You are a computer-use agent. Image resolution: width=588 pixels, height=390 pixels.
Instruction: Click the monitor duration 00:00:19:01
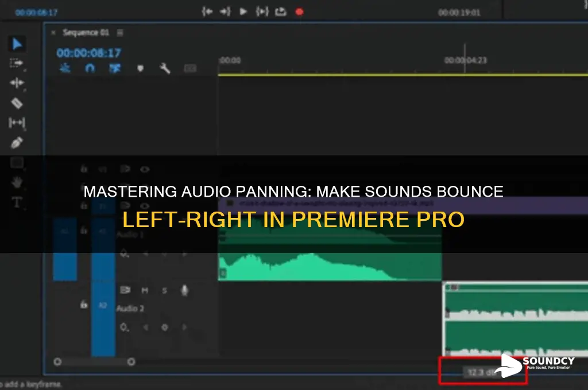point(459,13)
